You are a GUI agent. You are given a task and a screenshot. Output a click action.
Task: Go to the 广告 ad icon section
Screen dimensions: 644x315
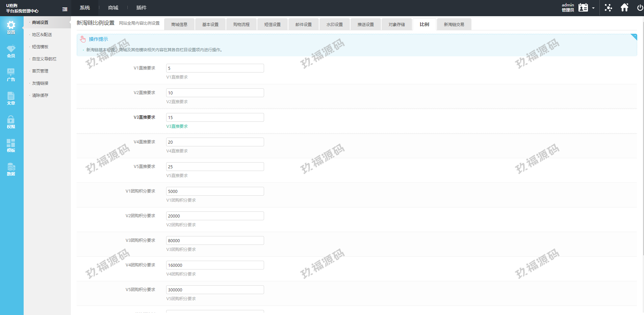(11, 75)
